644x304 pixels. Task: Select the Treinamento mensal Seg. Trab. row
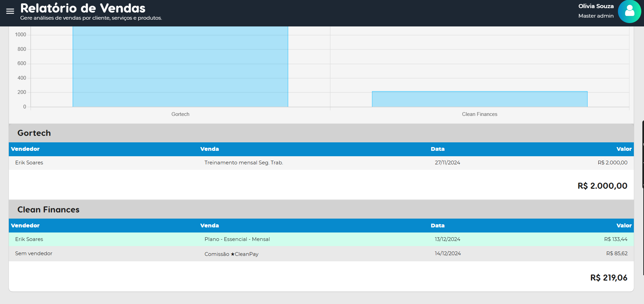tap(244, 163)
